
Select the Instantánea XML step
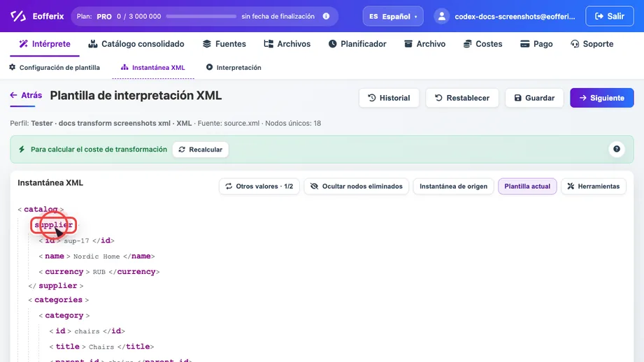153,67
